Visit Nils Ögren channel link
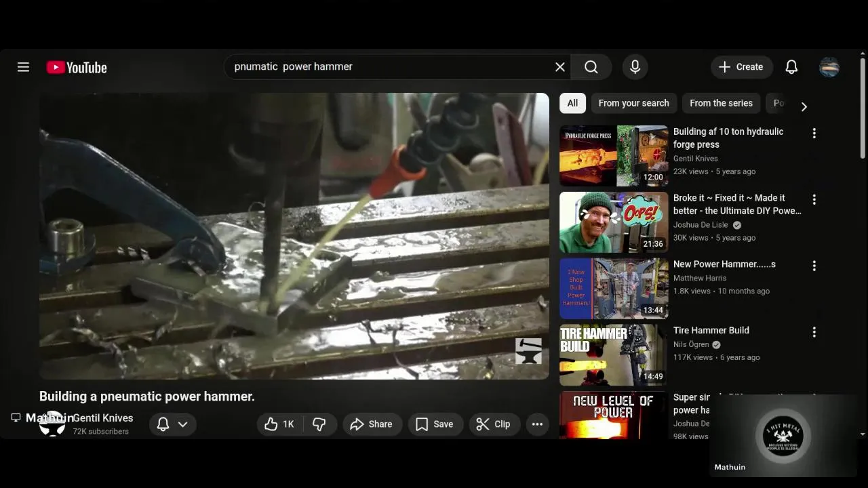This screenshot has width=868, height=488. (x=692, y=344)
